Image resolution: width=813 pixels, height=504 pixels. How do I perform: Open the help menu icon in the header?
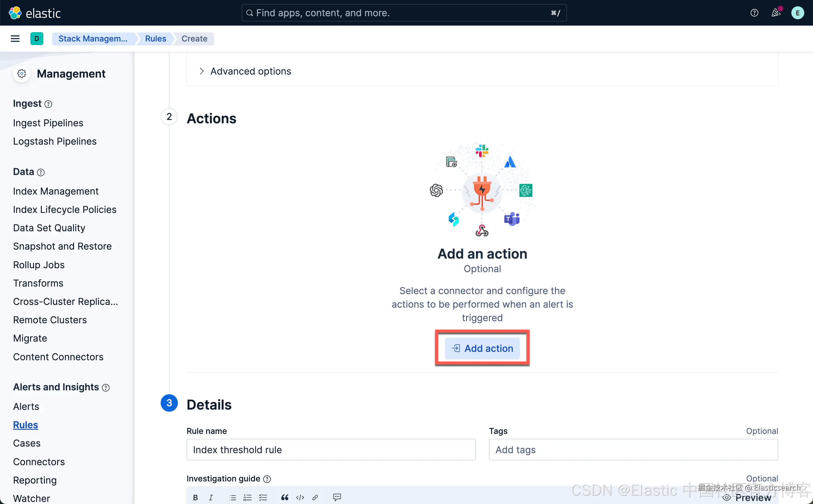[x=754, y=13]
